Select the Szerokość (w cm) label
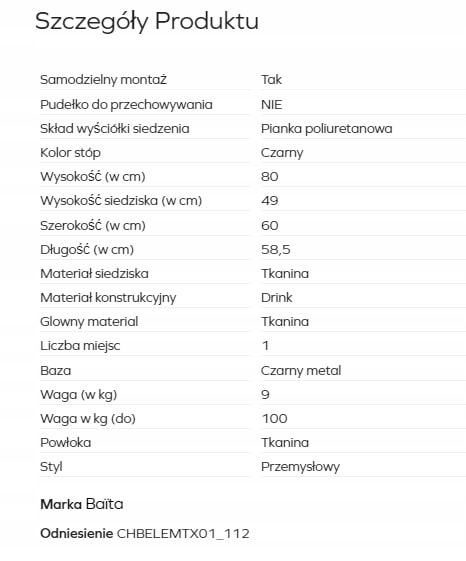Image resolution: width=466 pixels, height=561 pixels. coord(93,226)
